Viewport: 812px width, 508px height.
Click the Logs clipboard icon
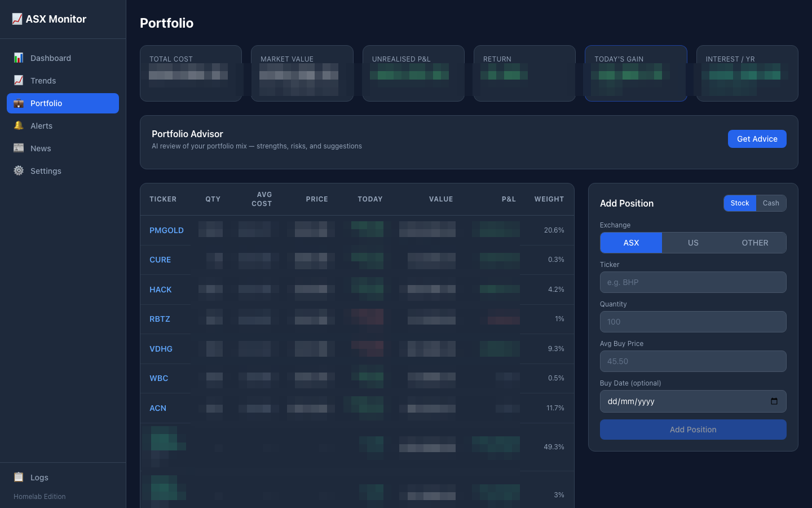(x=19, y=478)
